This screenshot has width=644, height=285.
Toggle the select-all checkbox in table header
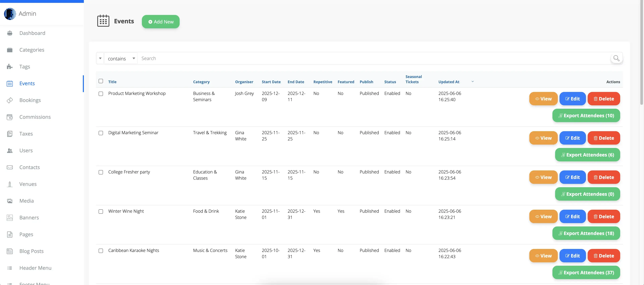101,81
